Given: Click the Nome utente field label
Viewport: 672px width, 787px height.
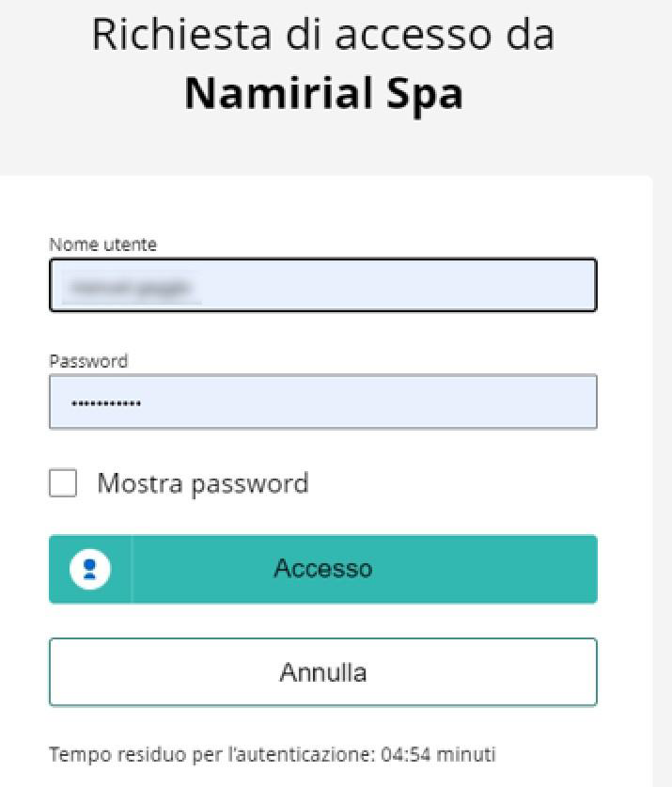Looking at the screenshot, I should click(102, 244).
